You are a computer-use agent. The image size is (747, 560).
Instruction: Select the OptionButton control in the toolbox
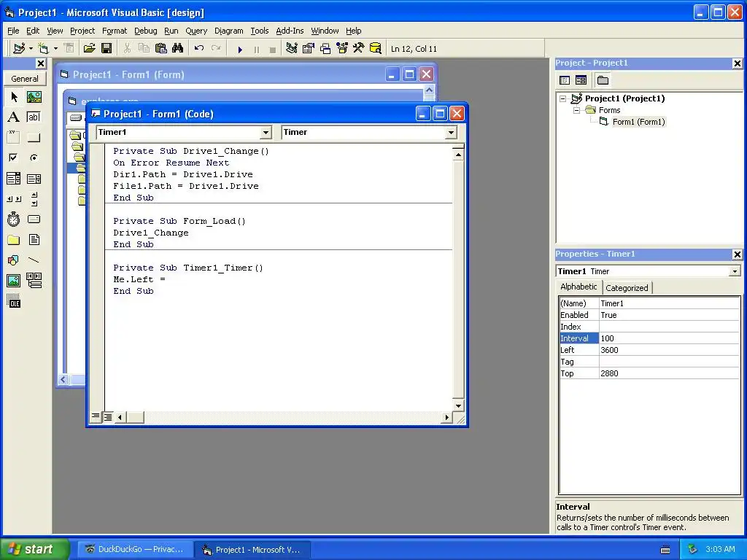pyautogui.click(x=34, y=157)
